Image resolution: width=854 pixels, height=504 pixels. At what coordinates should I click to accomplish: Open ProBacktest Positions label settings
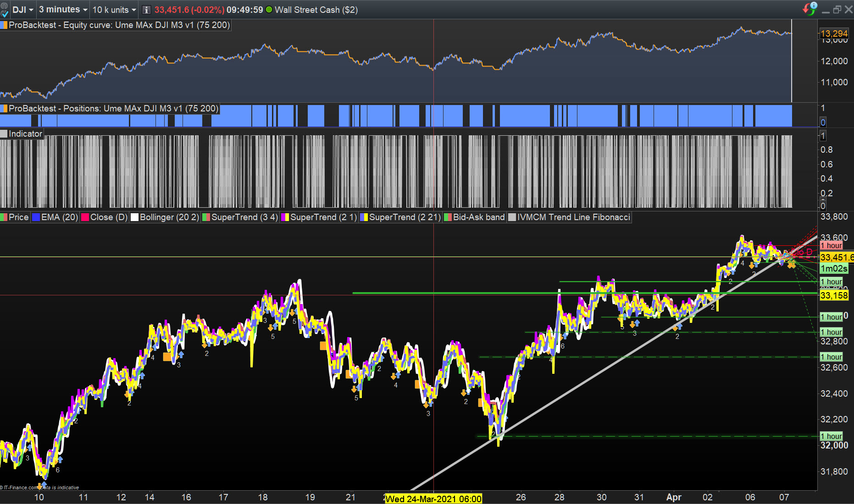(113, 109)
